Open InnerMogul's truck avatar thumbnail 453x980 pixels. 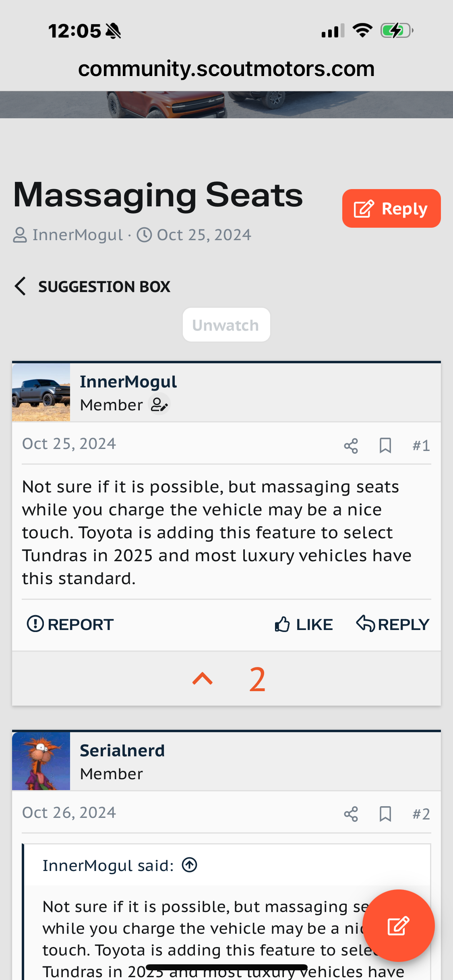(x=41, y=392)
